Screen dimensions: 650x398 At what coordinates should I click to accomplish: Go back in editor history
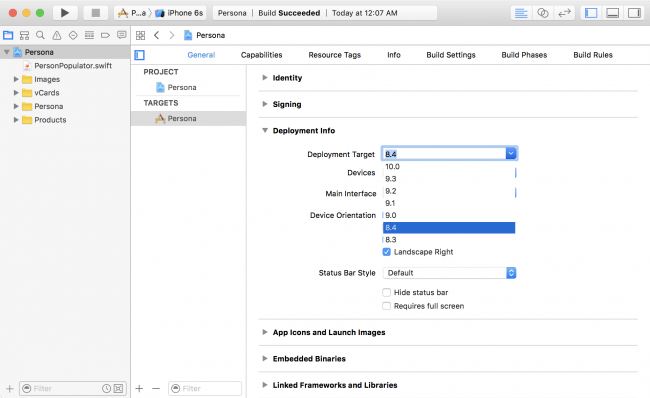(x=156, y=35)
